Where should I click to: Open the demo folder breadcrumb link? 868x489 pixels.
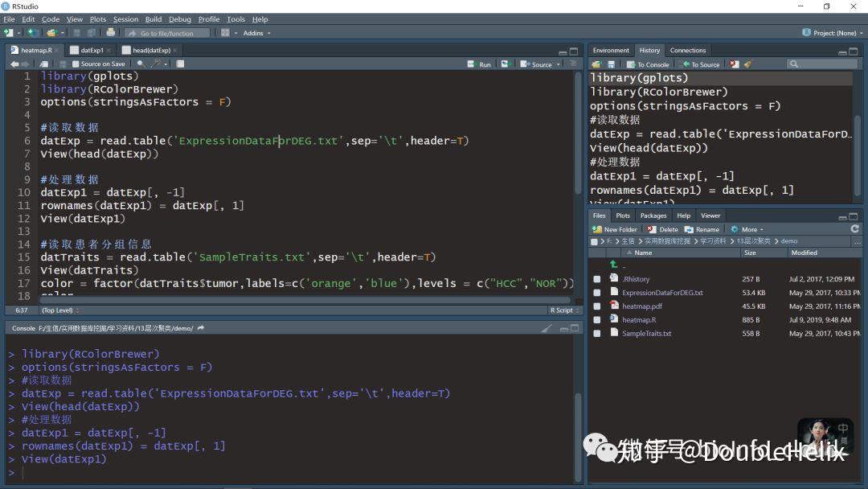[x=790, y=240]
